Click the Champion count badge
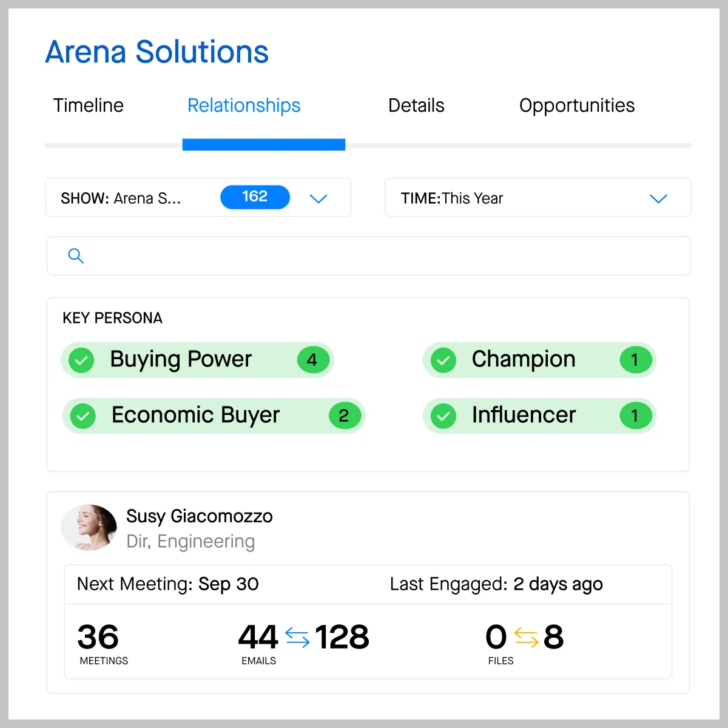This screenshot has width=728, height=728. coord(635,360)
